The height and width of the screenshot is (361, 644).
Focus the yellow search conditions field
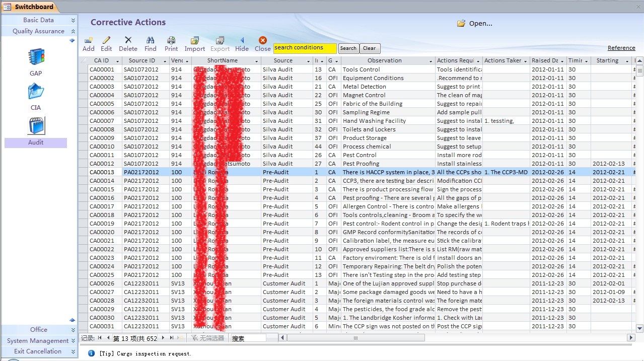(305, 48)
